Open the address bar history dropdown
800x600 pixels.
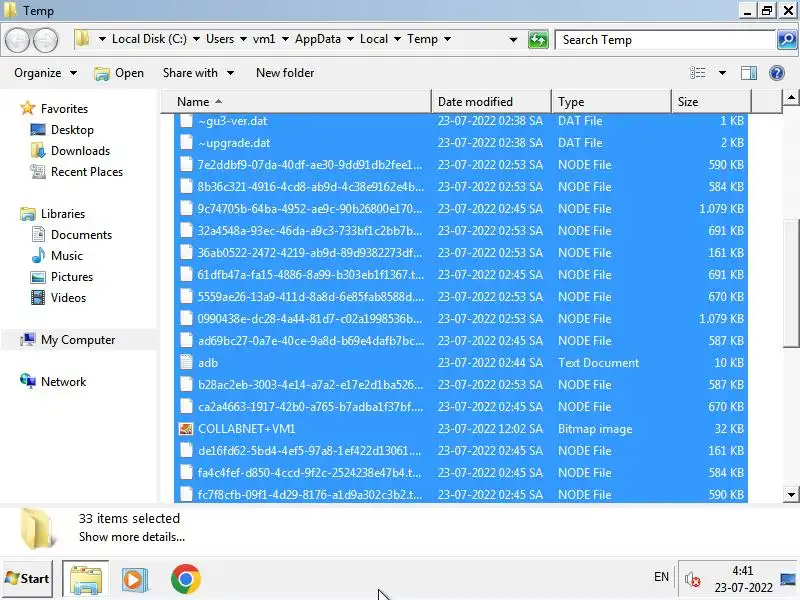coord(513,39)
